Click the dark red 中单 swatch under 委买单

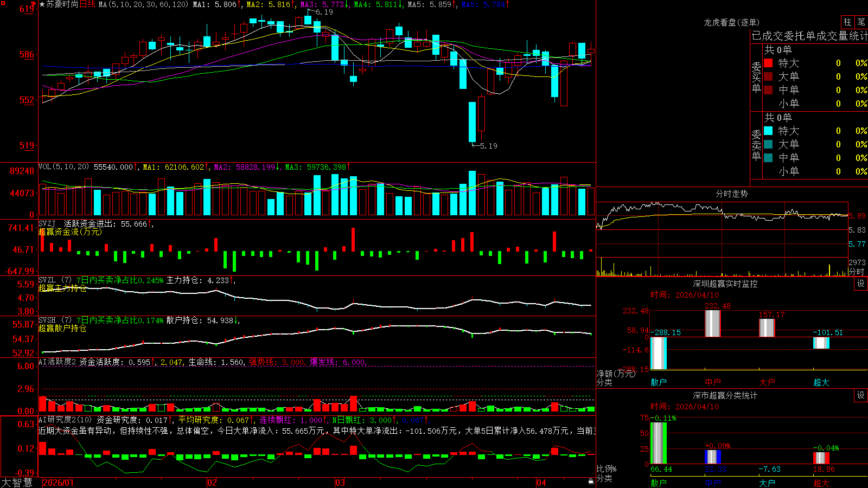coord(768,90)
